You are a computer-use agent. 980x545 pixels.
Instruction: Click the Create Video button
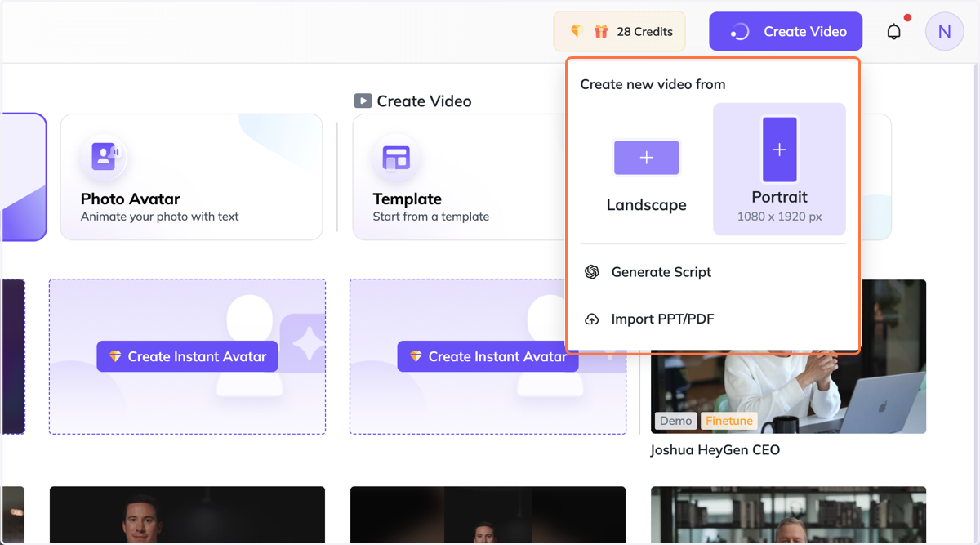(786, 32)
